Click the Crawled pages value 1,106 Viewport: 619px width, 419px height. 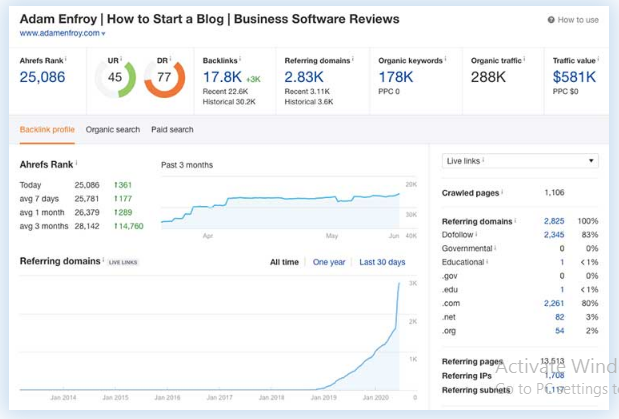(554, 193)
